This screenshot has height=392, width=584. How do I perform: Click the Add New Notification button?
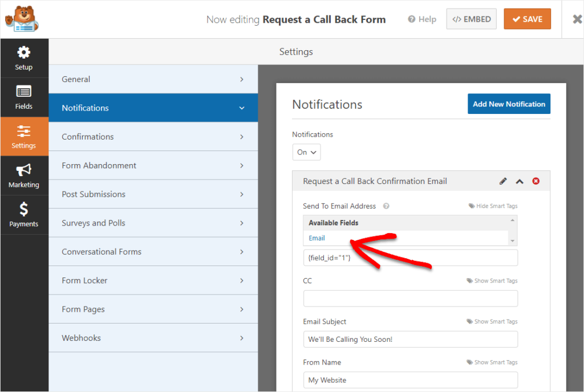click(x=509, y=104)
